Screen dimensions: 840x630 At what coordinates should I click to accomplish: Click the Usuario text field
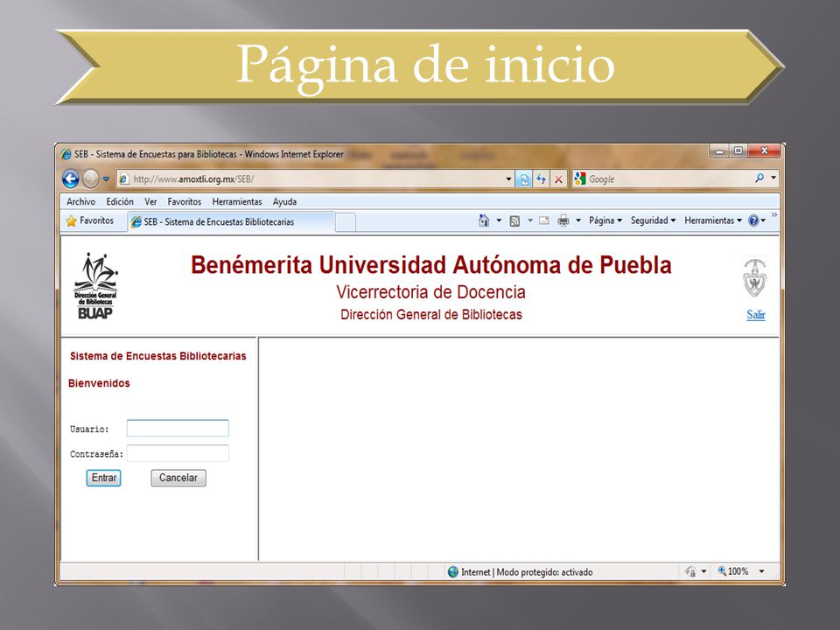178,428
